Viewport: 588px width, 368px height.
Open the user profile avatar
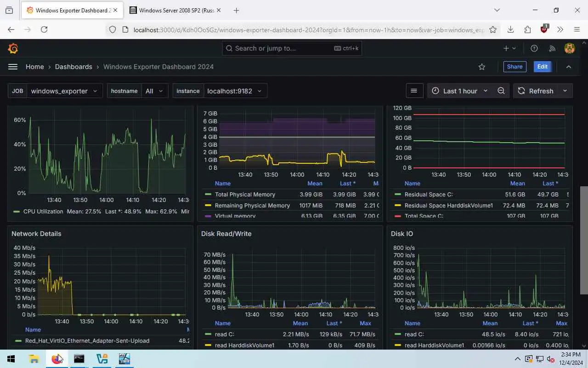(570, 48)
